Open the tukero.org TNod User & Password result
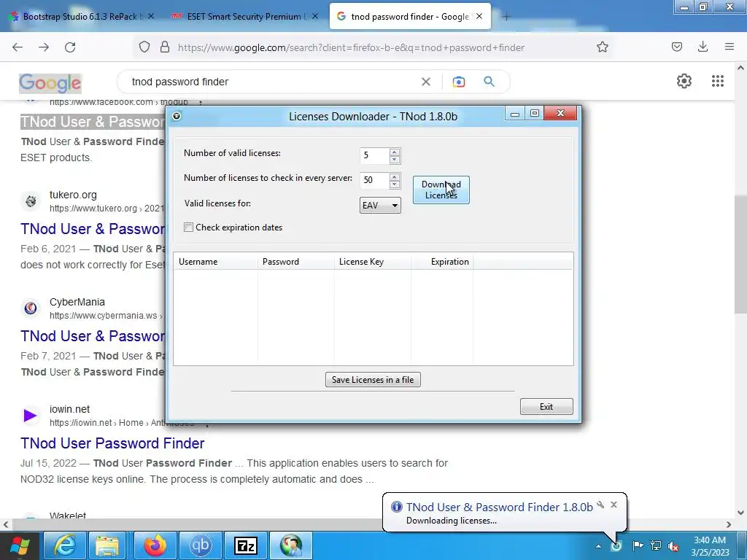 [x=93, y=229]
